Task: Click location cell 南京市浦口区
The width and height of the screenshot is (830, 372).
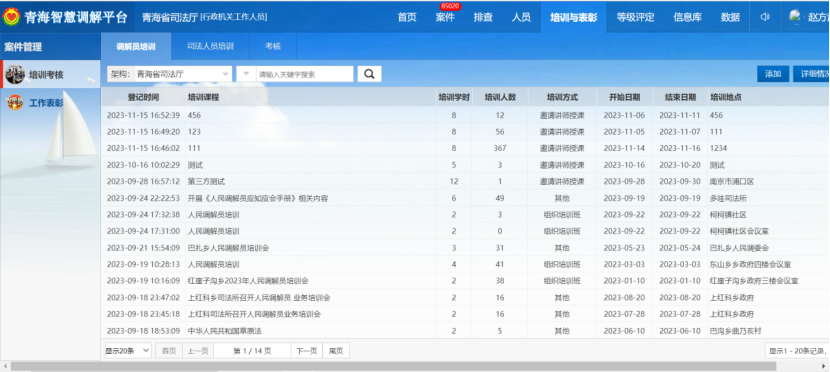Action: 732,182
